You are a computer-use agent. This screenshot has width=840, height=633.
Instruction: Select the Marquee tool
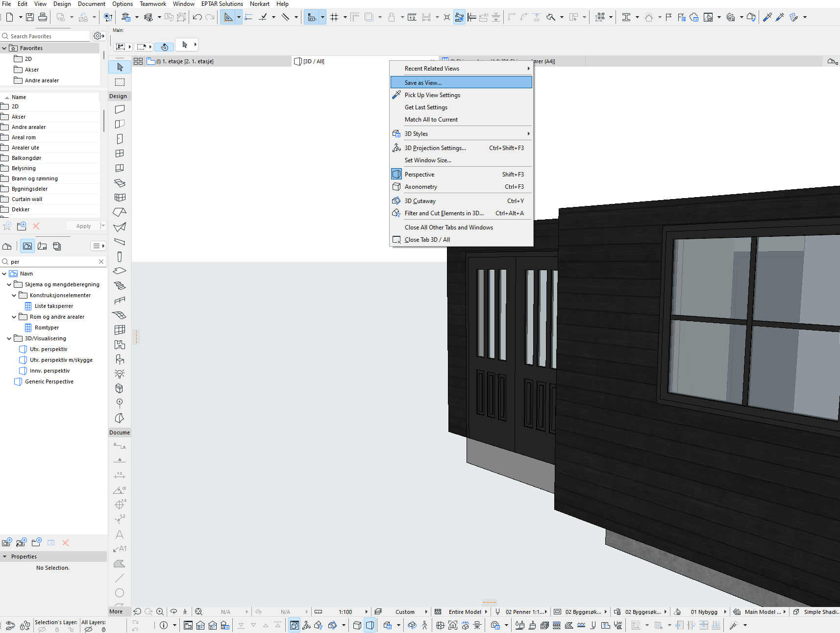120,82
